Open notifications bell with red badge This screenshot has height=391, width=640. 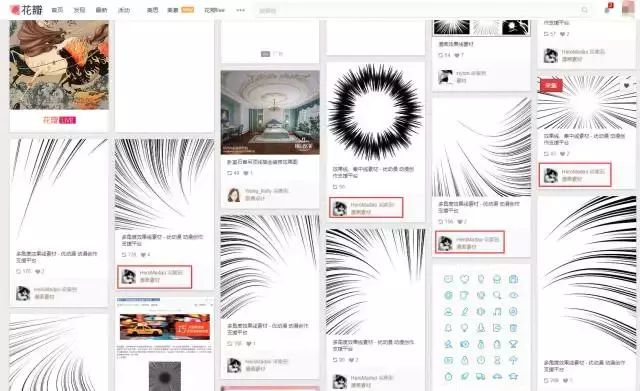pos(608,9)
